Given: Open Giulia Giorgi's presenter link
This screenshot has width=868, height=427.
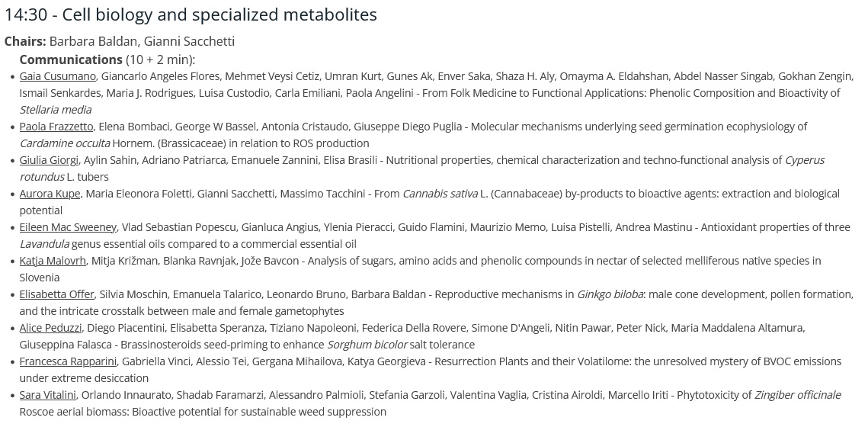Looking at the screenshot, I should [x=50, y=161].
